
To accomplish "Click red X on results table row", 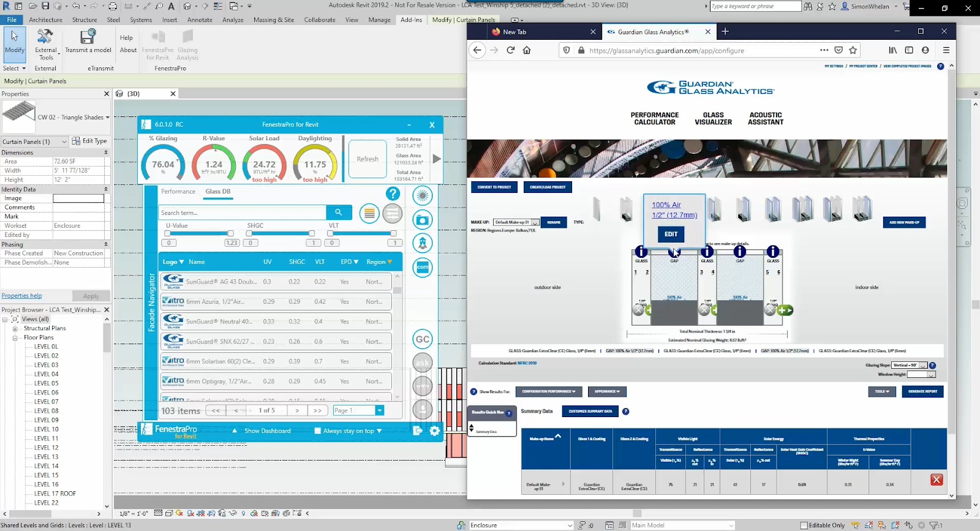I will point(937,480).
